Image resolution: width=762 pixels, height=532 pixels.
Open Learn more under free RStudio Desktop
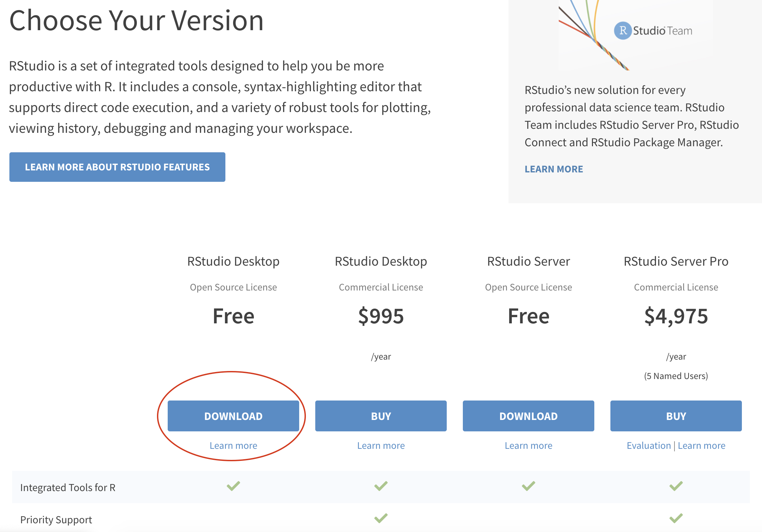(233, 445)
